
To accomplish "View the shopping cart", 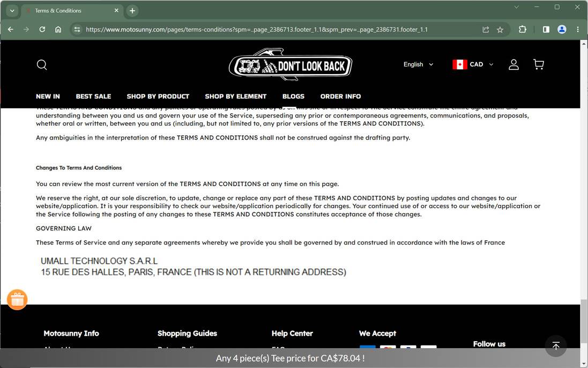I will click(539, 64).
